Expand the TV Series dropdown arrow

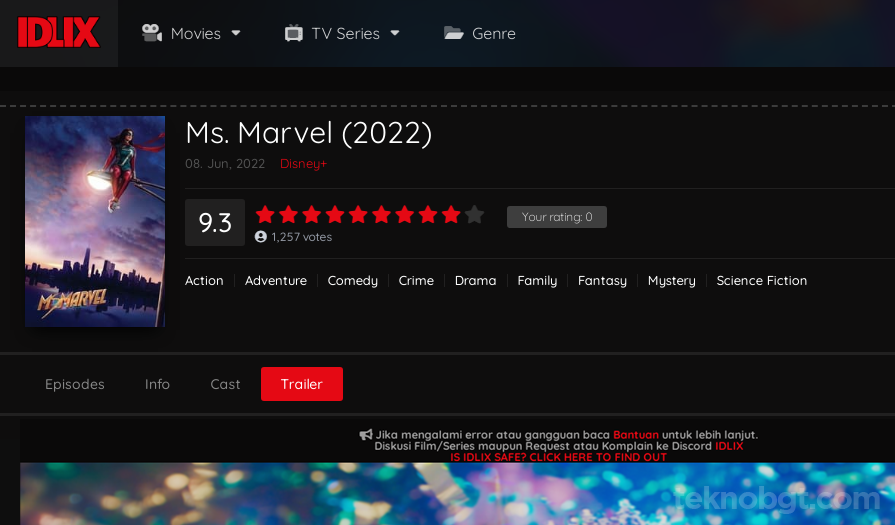[x=395, y=33]
